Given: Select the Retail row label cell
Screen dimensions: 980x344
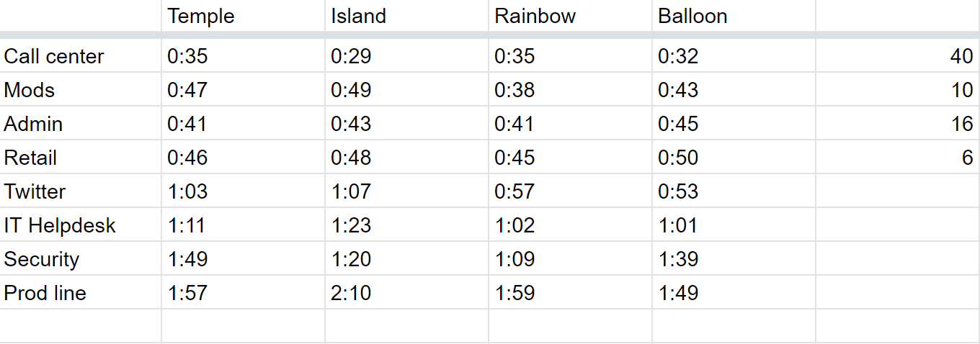Looking at the screenshot, I should (80, 158).
